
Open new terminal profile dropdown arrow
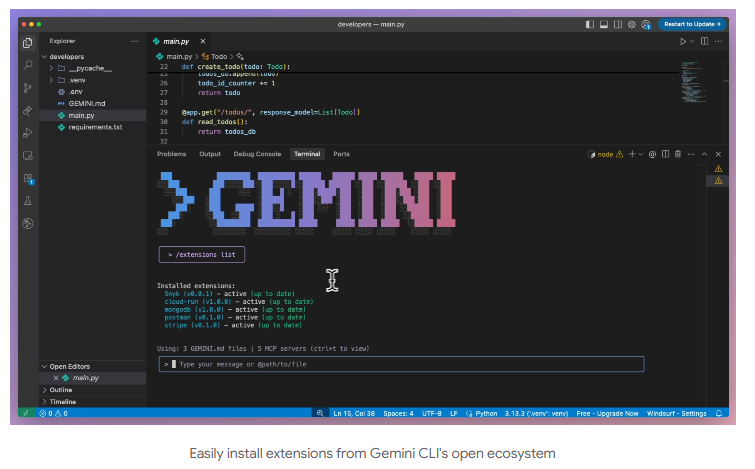tap(641, 154)
